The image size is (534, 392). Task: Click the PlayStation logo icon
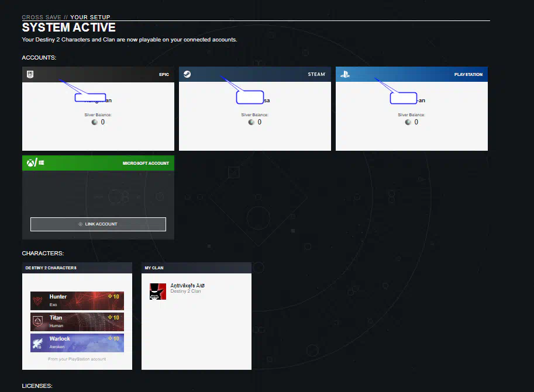coord(345,74)
